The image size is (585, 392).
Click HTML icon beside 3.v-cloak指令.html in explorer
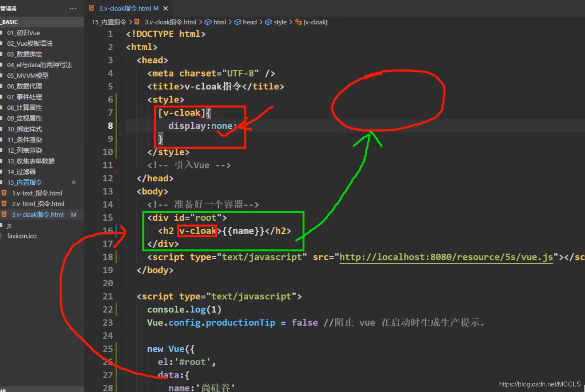point(4,215)
